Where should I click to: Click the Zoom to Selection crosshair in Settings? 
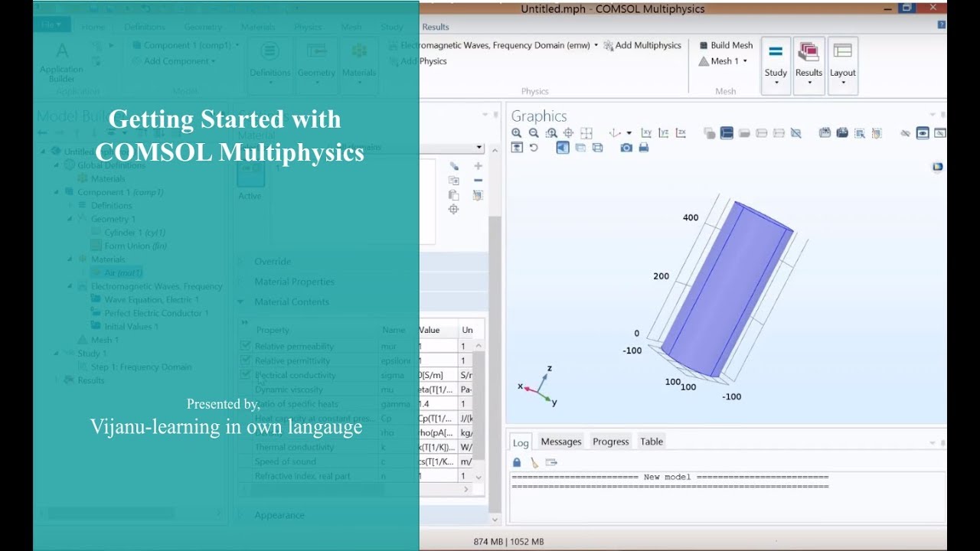pos(453,209)
